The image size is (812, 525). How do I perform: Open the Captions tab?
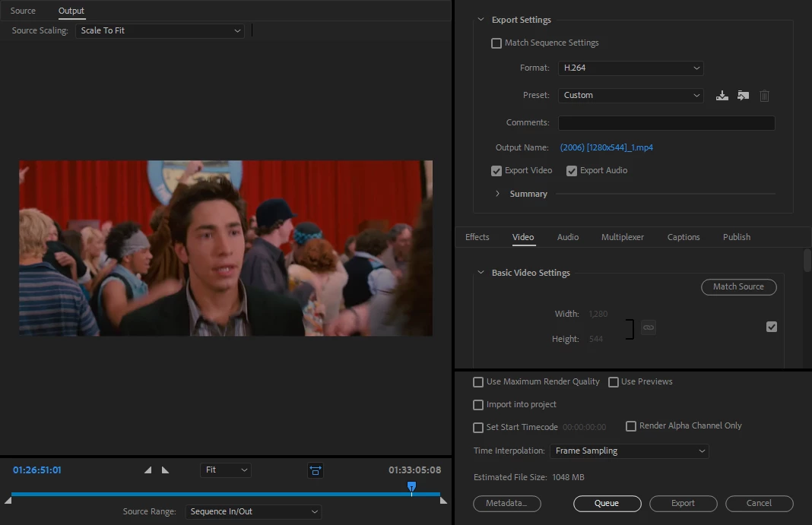tap(683, 237)
